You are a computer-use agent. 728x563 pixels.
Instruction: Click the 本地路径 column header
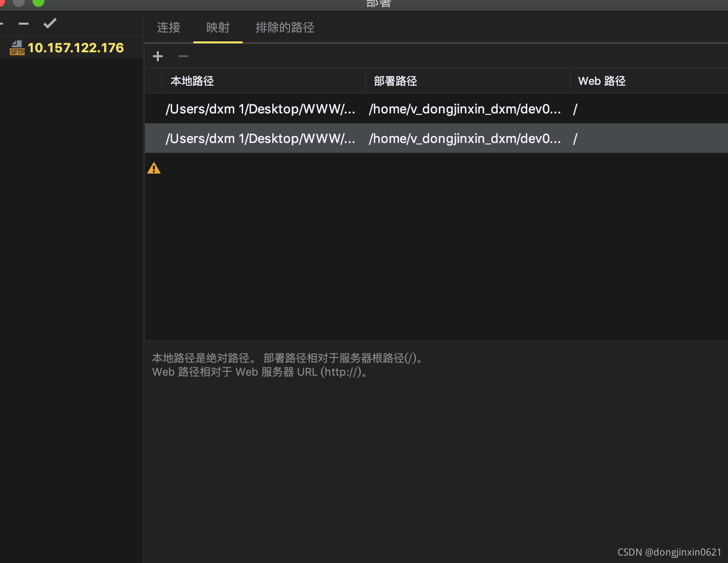192,81
